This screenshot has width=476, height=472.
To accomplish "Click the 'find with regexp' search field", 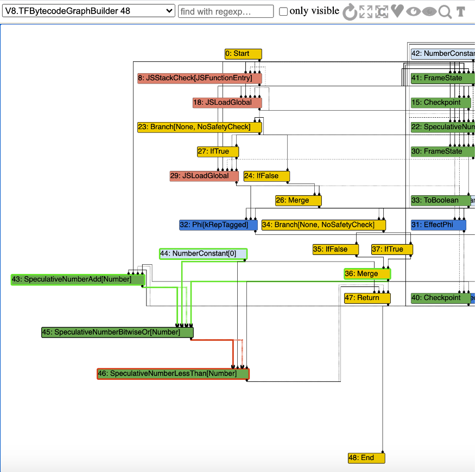I will (225, 11).
